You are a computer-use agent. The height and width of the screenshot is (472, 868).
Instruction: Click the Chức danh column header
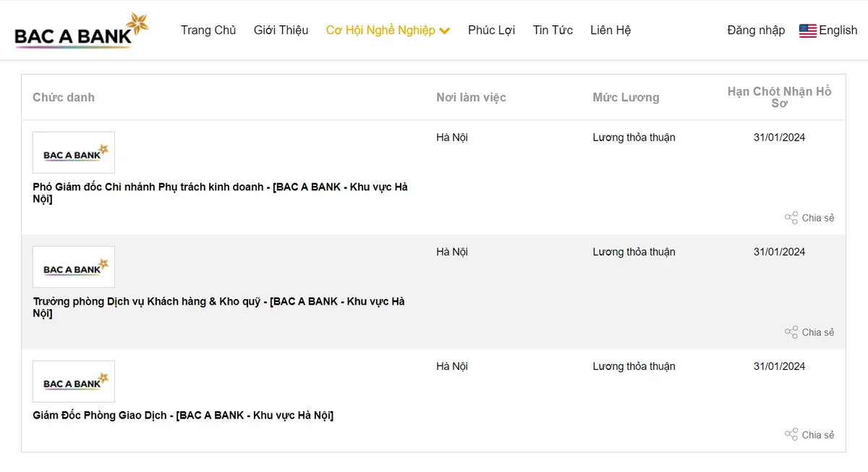(64, 97)
